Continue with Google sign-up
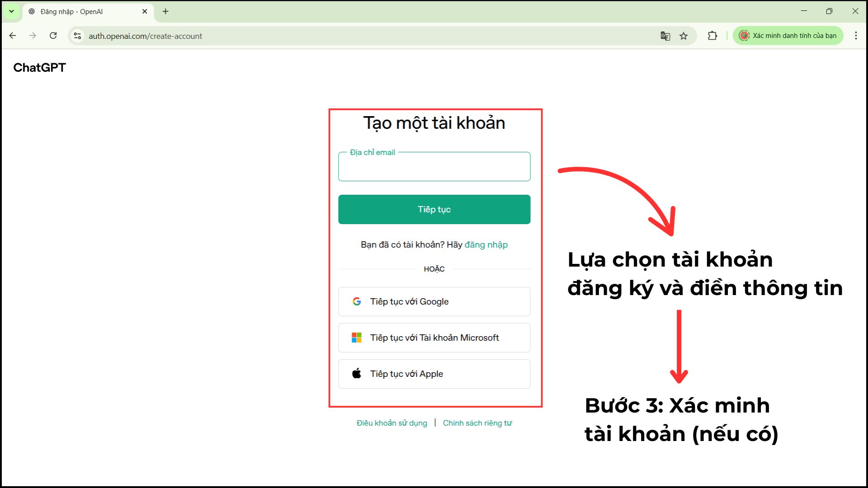The height and width of the screenshot is (488, 868). coord(434,301)
